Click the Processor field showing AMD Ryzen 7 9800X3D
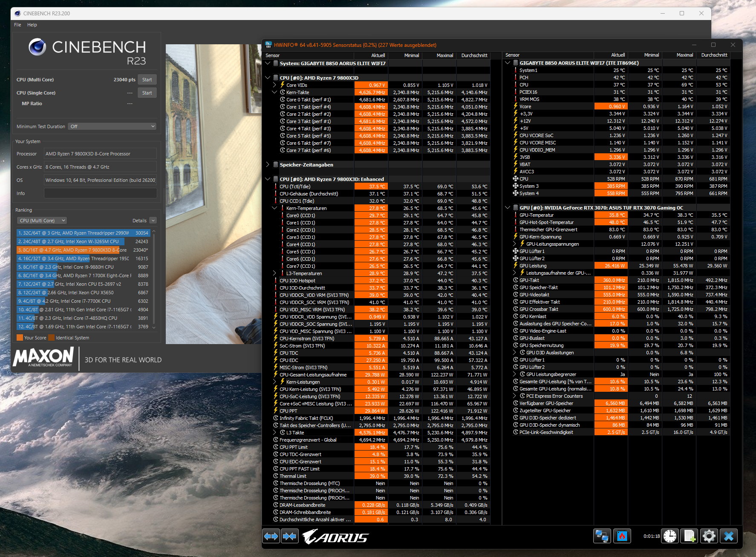756x557 pixels. [101, 154]
